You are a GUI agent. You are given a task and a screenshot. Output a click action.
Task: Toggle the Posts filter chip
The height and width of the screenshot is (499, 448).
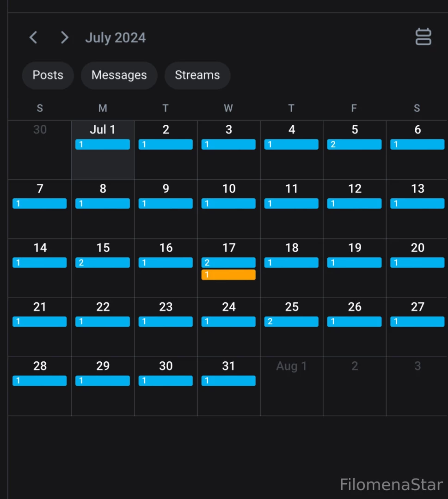48,75
